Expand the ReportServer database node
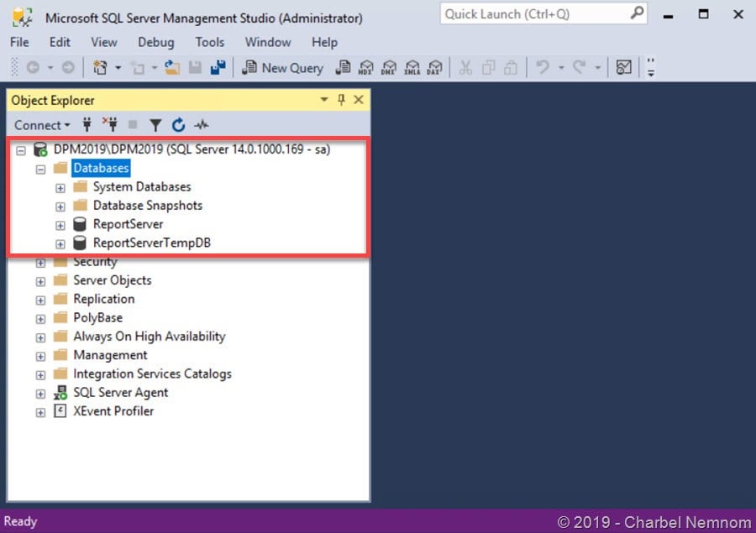Image resolution: width=756 pixels, height=533 pixels. [60, 225]
